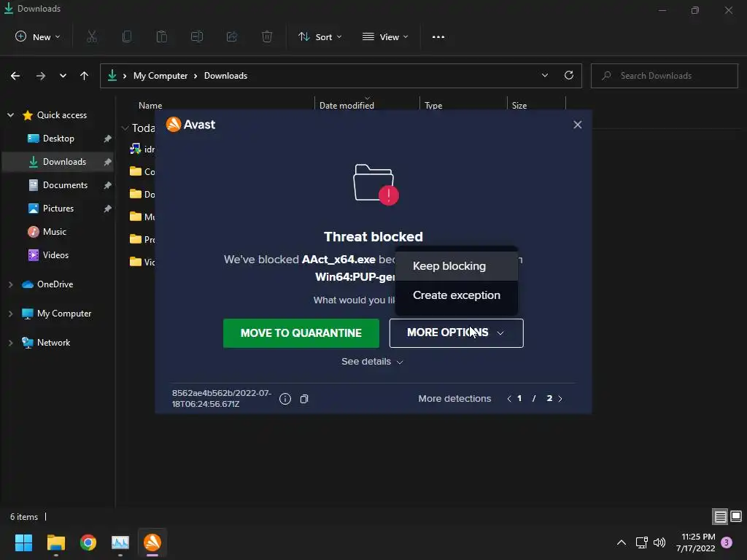Expand See details in Avast dialog
Screen dimensions: 747x560
tap(372, 362)
